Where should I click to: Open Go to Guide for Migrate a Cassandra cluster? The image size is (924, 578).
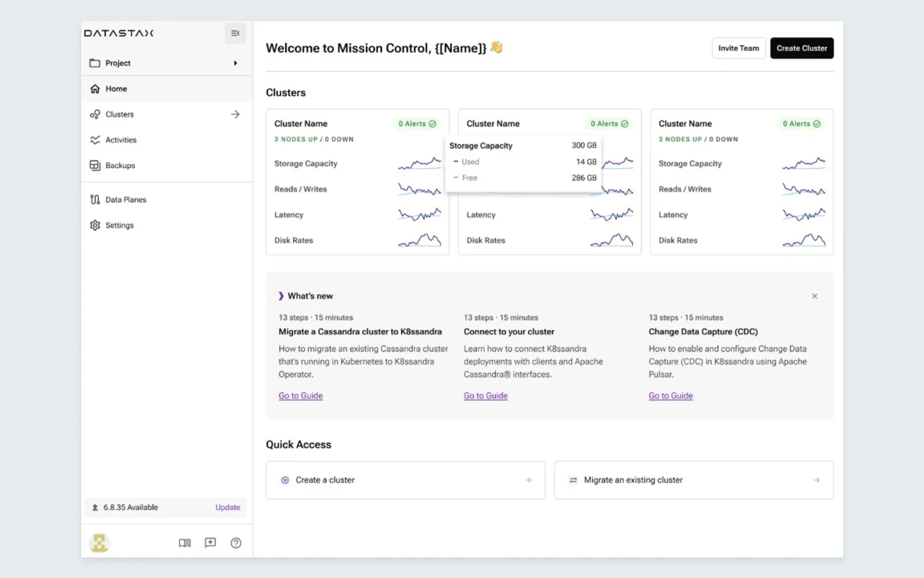tap(300, 396)
